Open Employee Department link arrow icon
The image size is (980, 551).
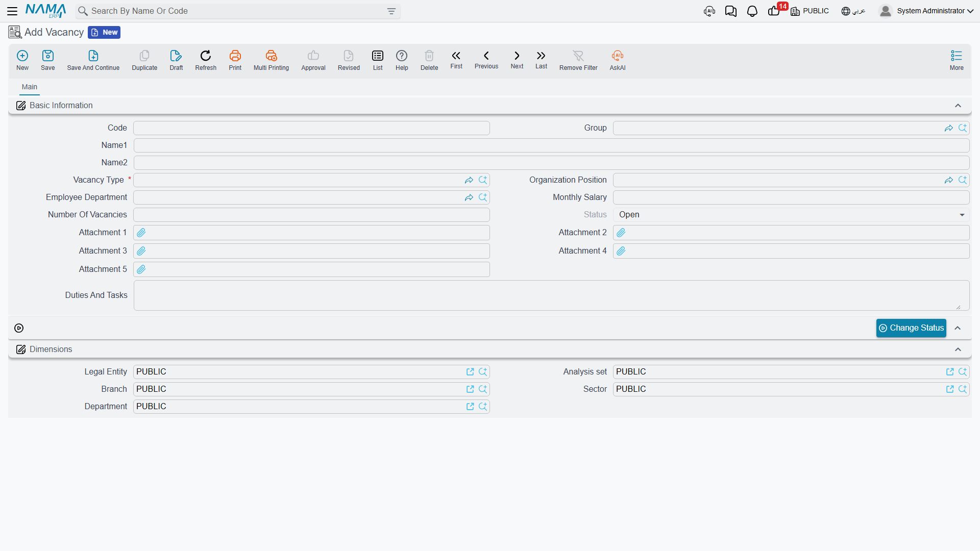pos(469,197)
